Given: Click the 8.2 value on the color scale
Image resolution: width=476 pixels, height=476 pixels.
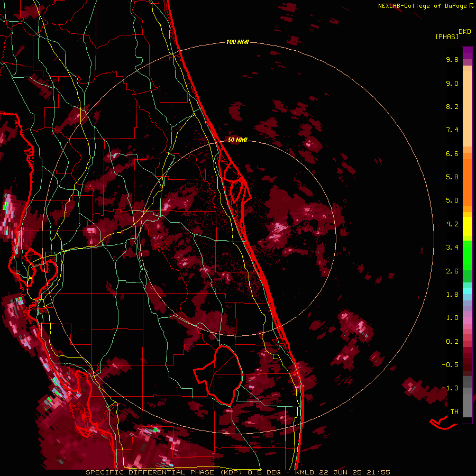Looking at the screenshot, I should (x=452, y=106).
